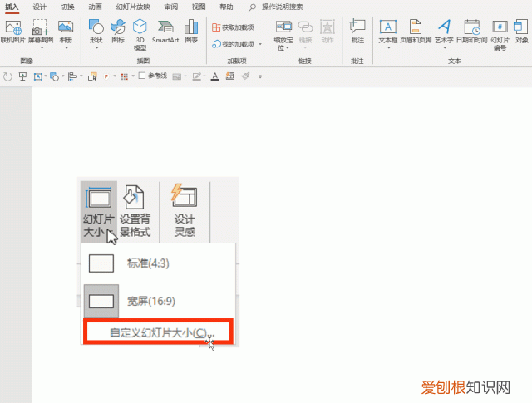Open the 切换 Transitions tab
Viewport: 532px width, 403px height.
[67, 7]
